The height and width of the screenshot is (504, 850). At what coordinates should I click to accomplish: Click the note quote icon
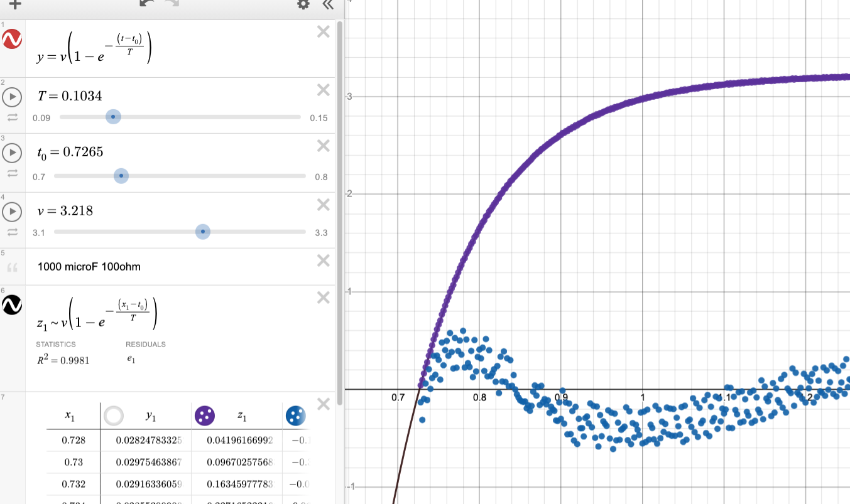(x=13, y=267)
